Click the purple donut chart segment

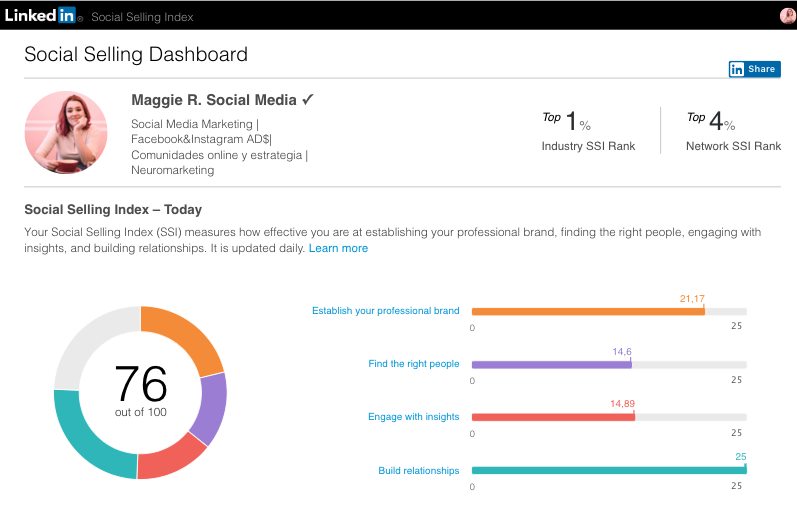[x=213, y=407]
